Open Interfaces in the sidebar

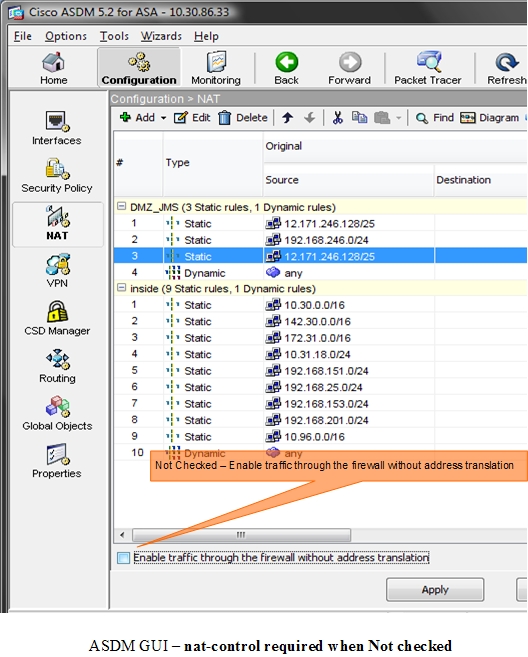(x=57, y=128)
